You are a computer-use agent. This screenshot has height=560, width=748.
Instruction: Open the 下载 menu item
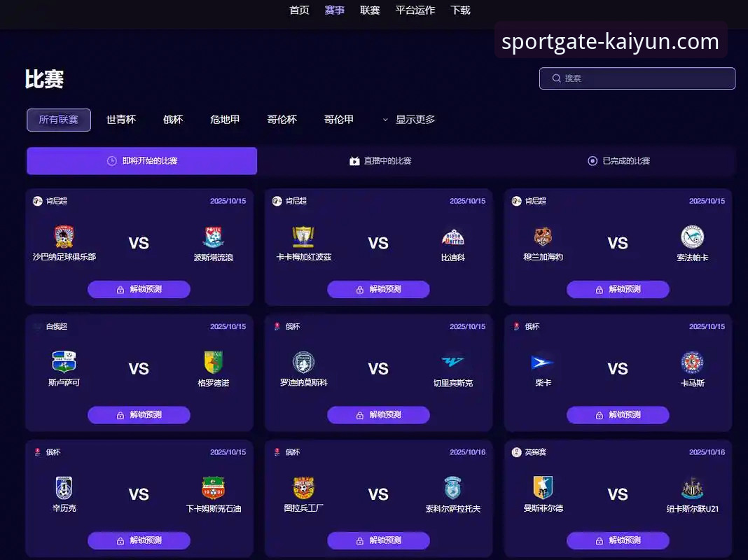460,10
